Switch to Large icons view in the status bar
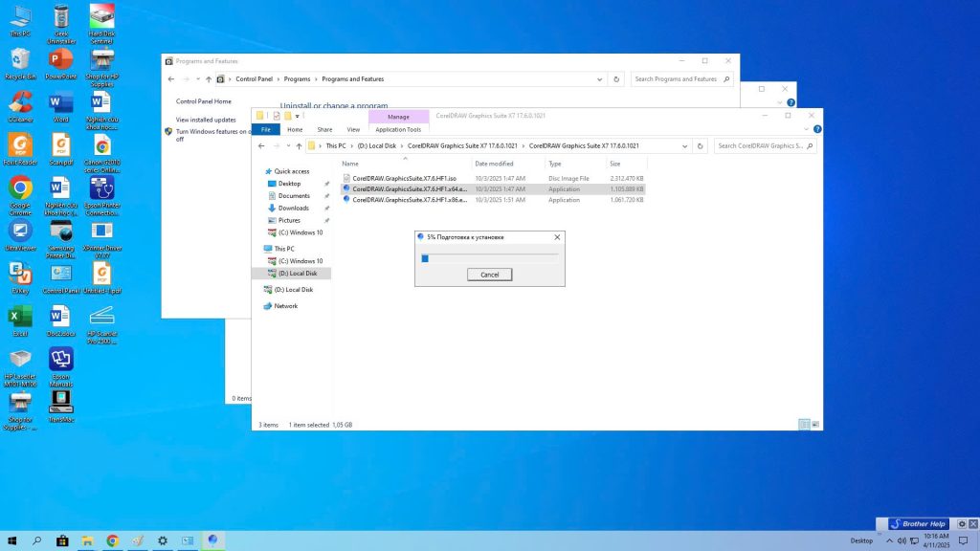This screenshot has height=551, width=980. (x=815, y=425)
